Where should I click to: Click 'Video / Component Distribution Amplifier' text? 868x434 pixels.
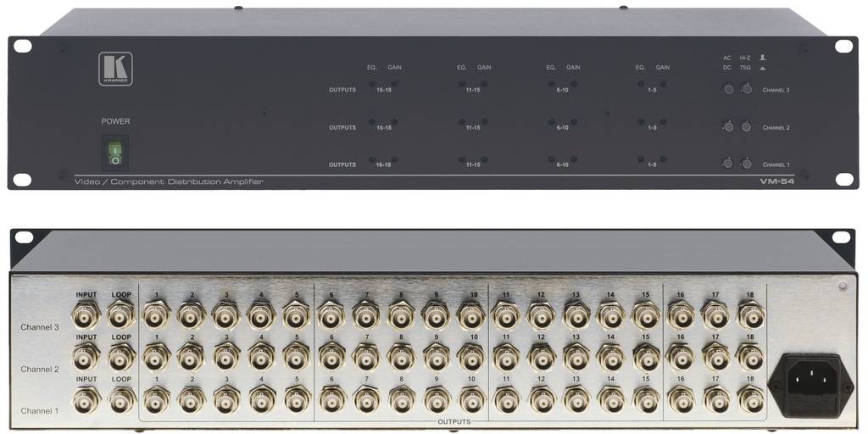(x=169, y=181)
